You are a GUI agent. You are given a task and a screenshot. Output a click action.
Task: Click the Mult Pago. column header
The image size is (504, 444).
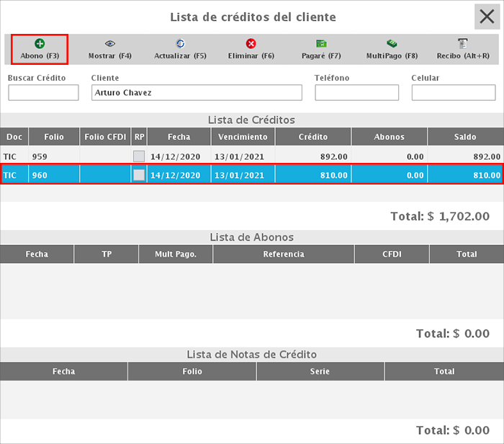click(176, 254)
